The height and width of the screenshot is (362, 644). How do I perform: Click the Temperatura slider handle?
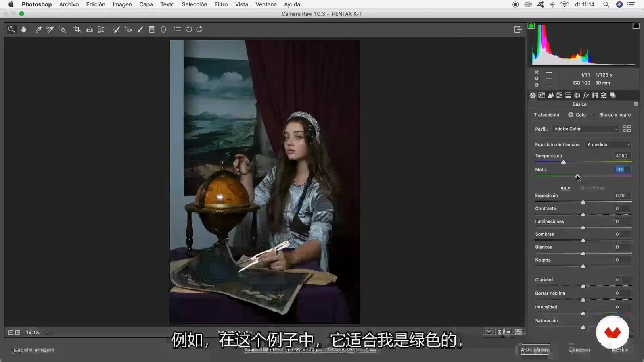click(x=563, y=162)
